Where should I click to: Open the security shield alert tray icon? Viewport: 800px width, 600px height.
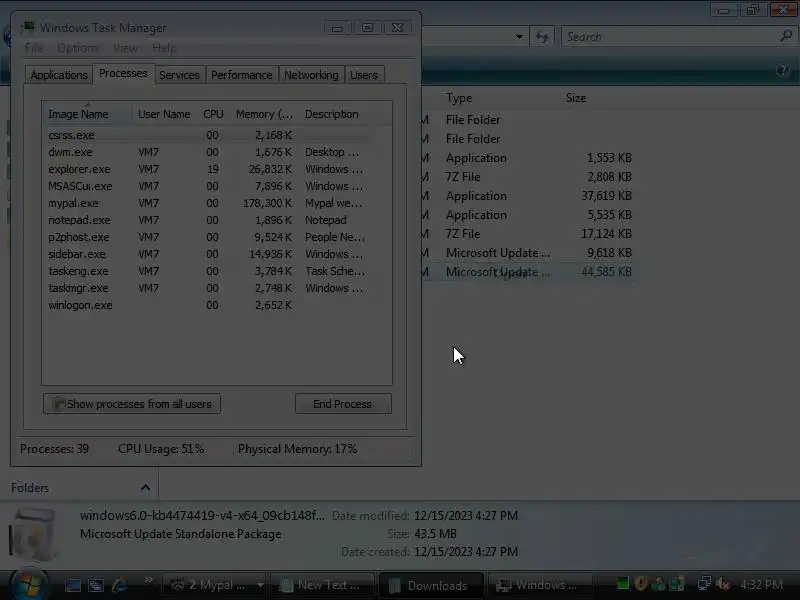[641, 583]
